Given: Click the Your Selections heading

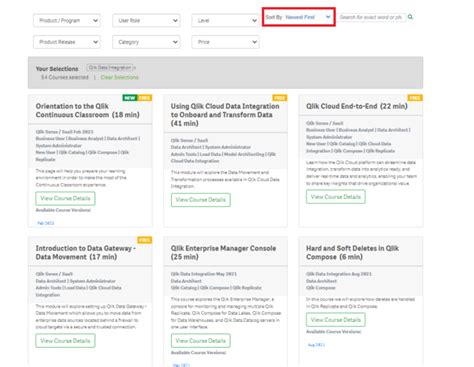Looking at the screenshot, I should point(57,69).
